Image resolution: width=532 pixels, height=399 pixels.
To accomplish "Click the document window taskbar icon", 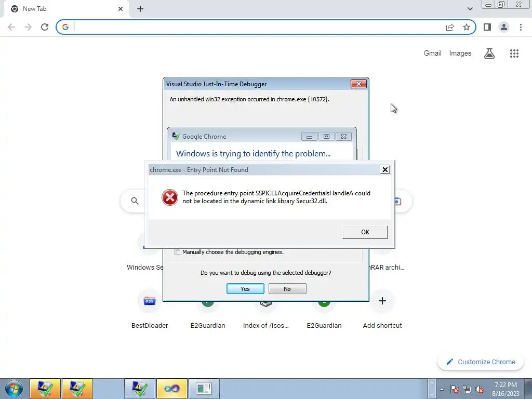I will 204,389.
